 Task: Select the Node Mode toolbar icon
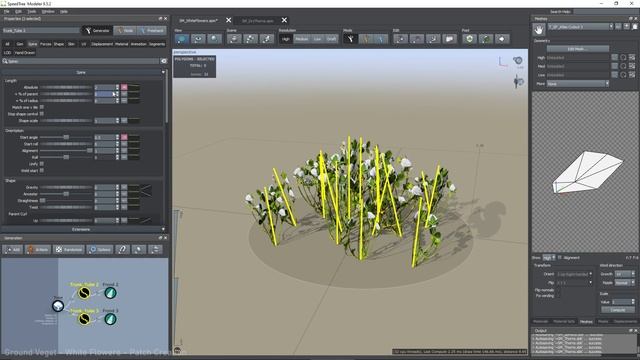366,39
